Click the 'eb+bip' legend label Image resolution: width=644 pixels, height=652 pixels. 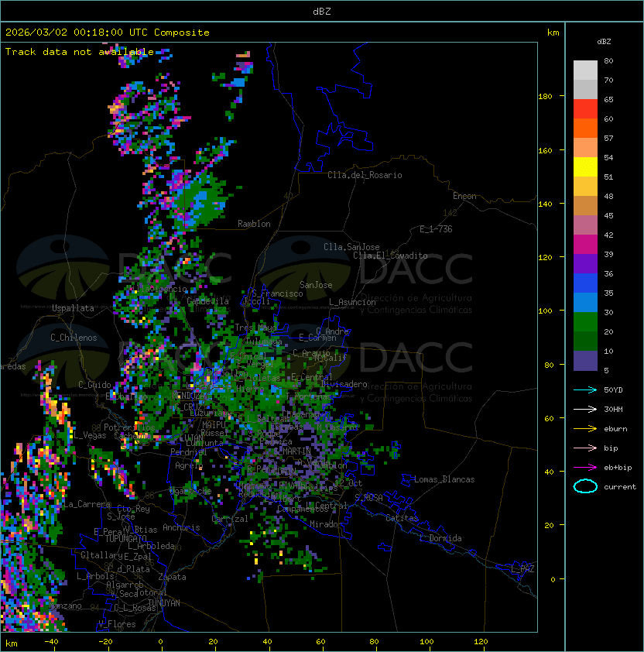coord(618,468)
